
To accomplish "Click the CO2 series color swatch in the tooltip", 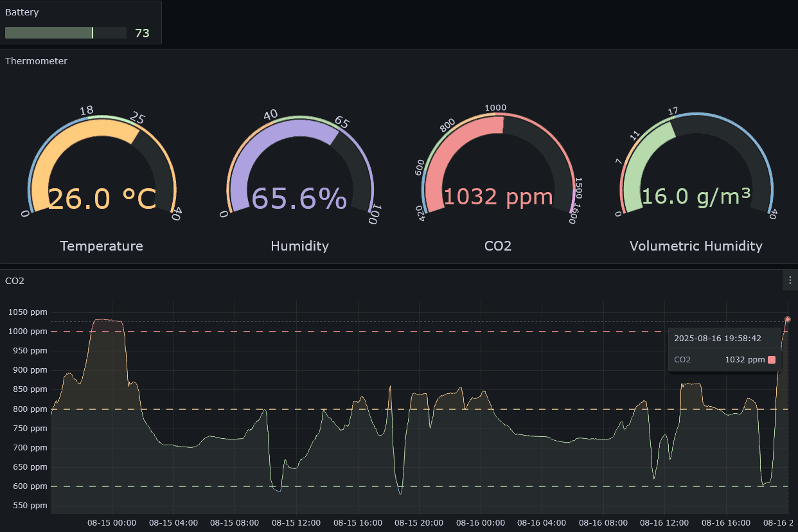I will pyautogui.click(x=772, y=360).
